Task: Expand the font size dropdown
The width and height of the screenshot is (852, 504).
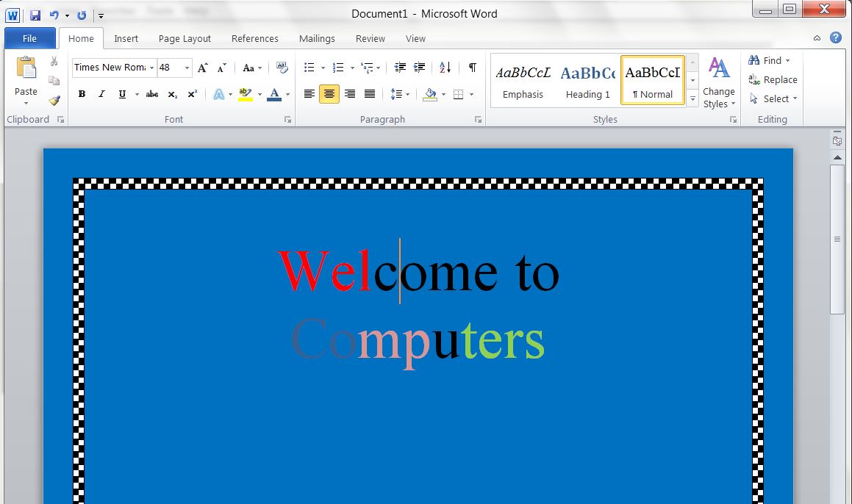Action: 187,68
